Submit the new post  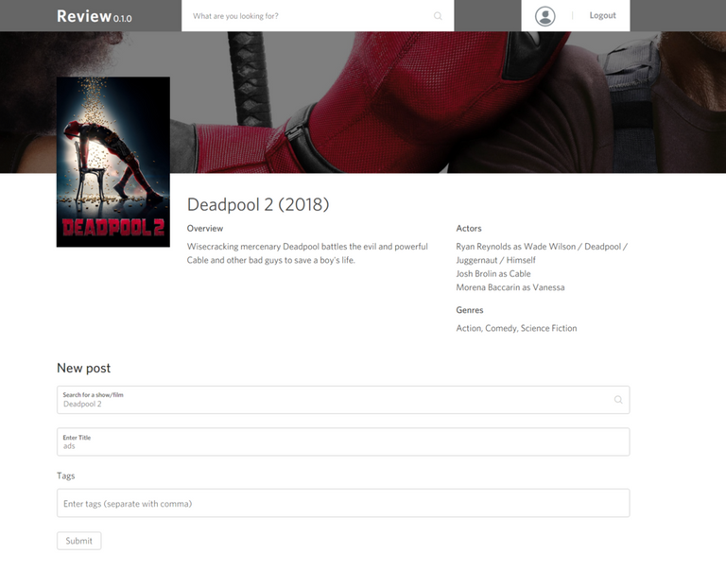tap(78, 541)
